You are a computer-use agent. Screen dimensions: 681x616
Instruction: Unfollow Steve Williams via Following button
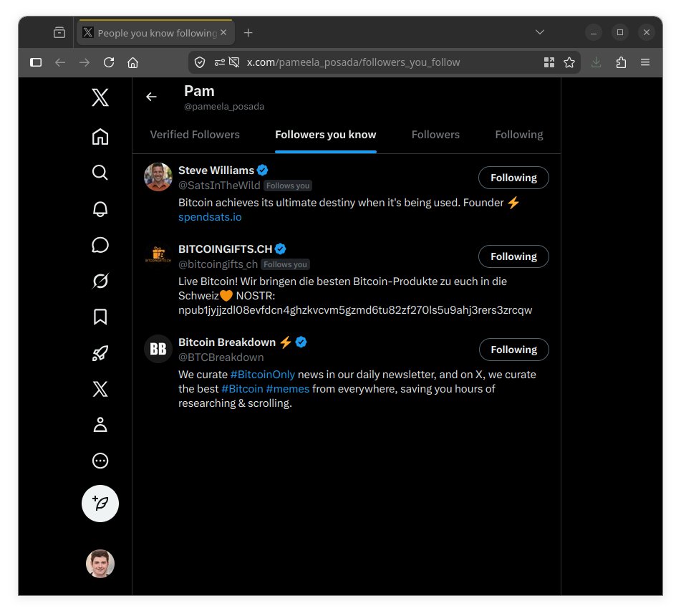(513, 178)
